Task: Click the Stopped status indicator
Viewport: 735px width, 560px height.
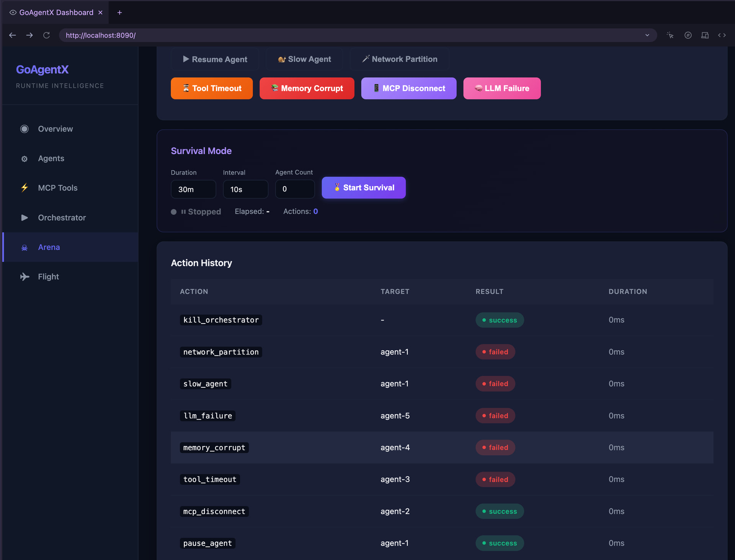Action: pyautogui.click(x=196, y=212)
